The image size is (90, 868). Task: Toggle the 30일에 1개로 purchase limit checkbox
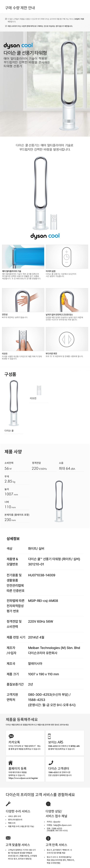coord(6,19)
